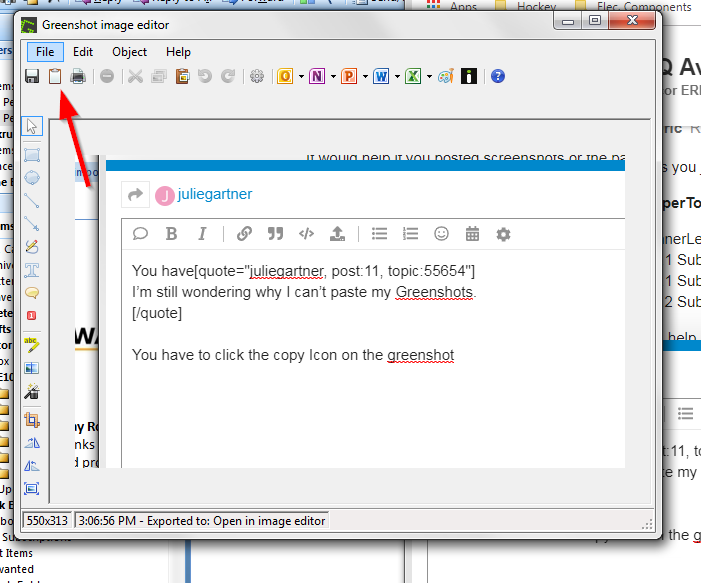Open the Hockey bookmark folder in the browser
Viewport: 701px width, 583px height.
coord(527,6)
